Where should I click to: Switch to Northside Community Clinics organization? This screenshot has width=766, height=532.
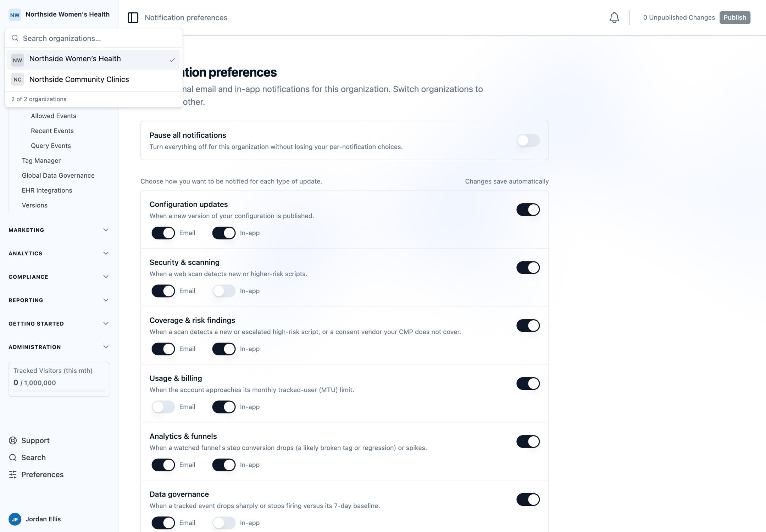tap(94, 79)
